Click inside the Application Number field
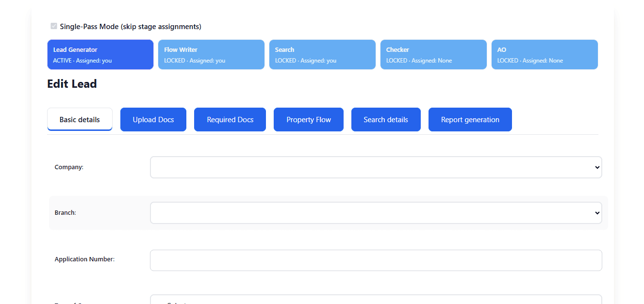The height and width of the screenshot is (304, 644). point(376,260)
